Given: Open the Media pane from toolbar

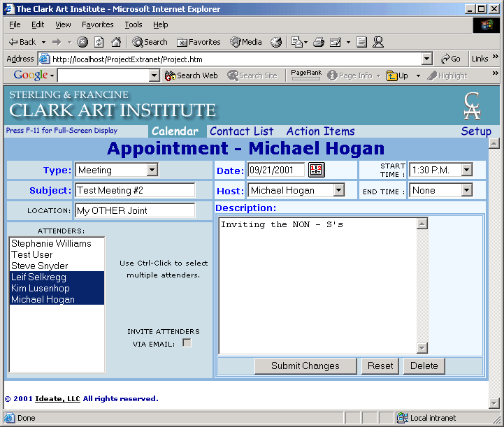Looking at the screenshot, I should (246, 42).
